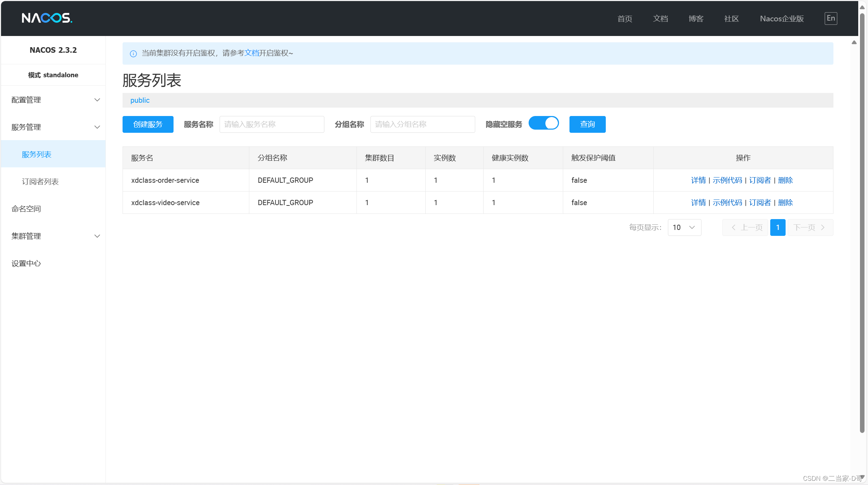The height and width of the screenshot is (485, 868).
Task: Toggle the hide empty services switch
Action: point(544,123)
